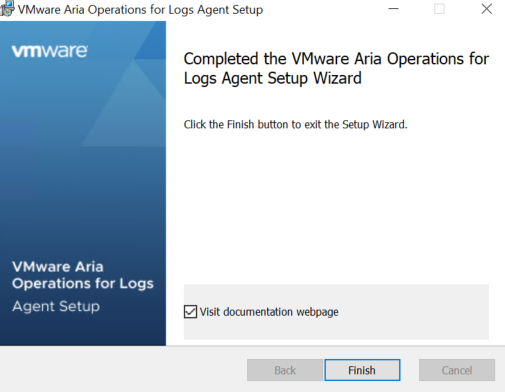The image size is (505, 392).
Task: Click the installer icon in the title bar
Action: pos(7,9)
